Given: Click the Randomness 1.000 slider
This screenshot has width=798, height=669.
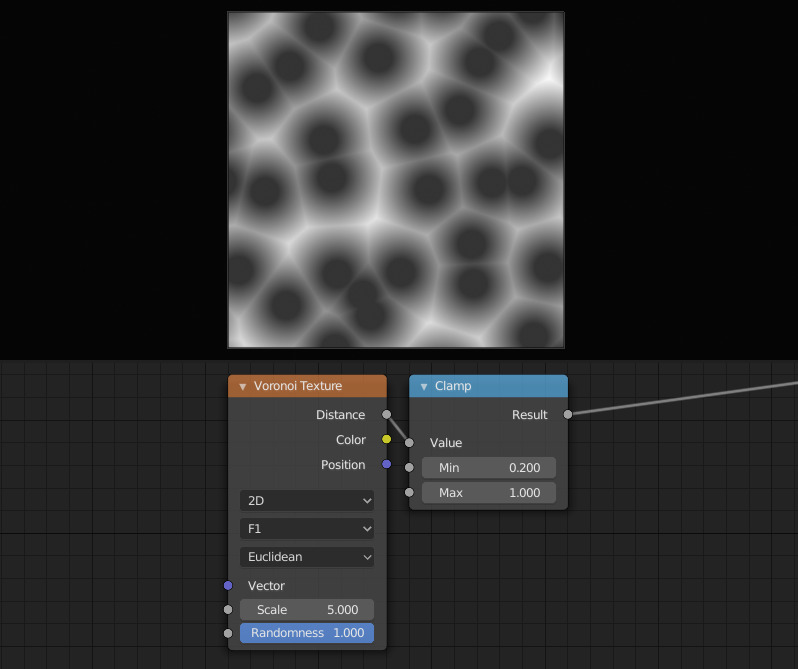Looking at the screenshot, I should click(x=307, y=633).
